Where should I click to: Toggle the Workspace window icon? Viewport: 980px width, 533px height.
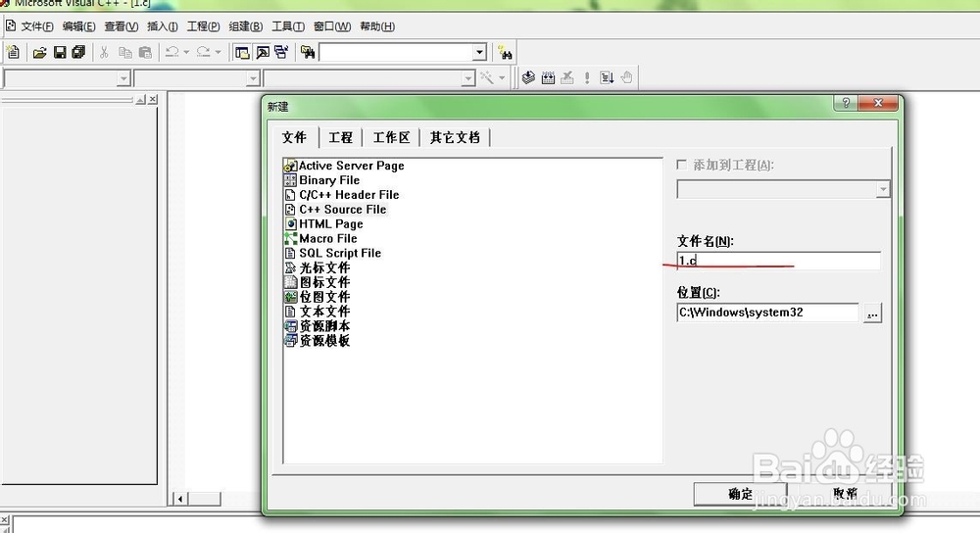point(242,53)
